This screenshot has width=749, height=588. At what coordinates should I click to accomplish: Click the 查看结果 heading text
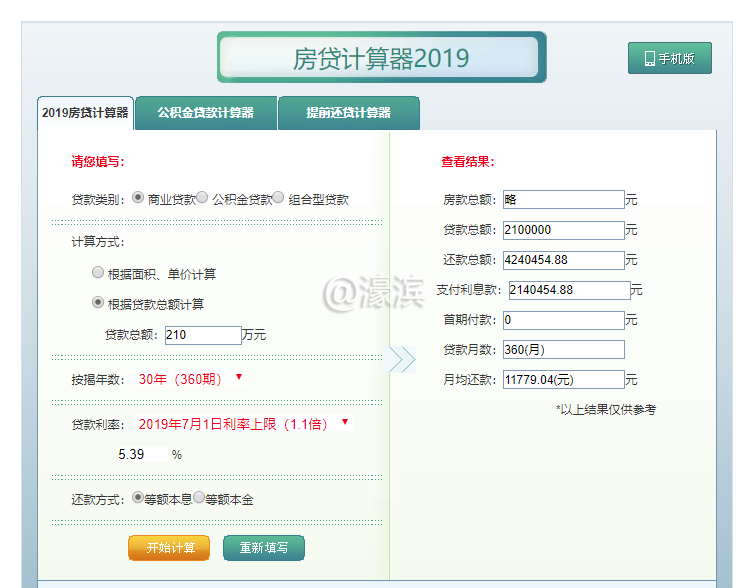[x=468, y=161]
